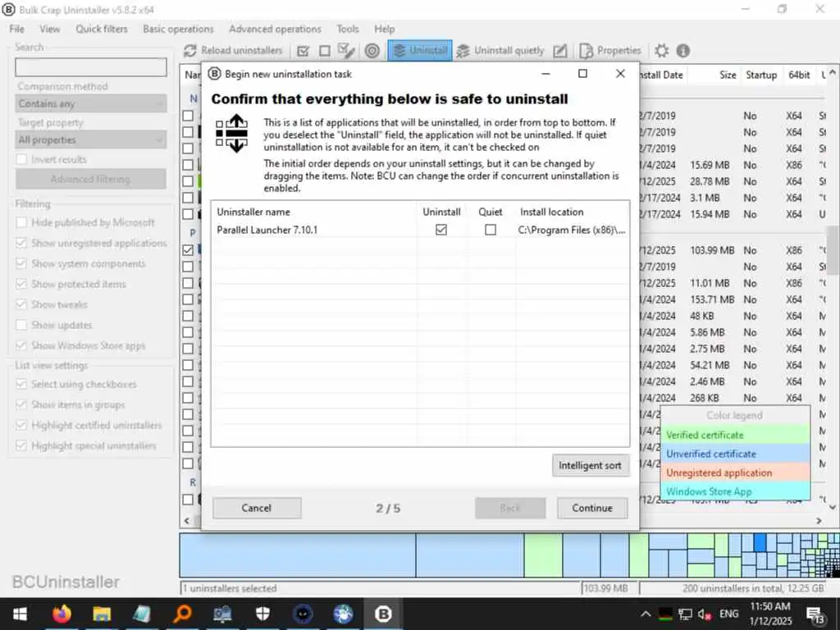Click the Intelligent sort button
The height and width of the screenshot is (630, 840).
click(590, 466)
